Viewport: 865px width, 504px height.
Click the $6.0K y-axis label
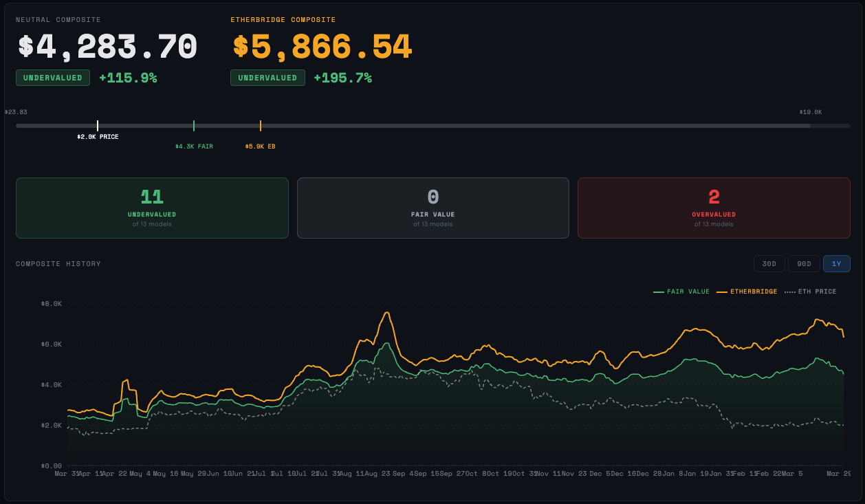[52, 344]
